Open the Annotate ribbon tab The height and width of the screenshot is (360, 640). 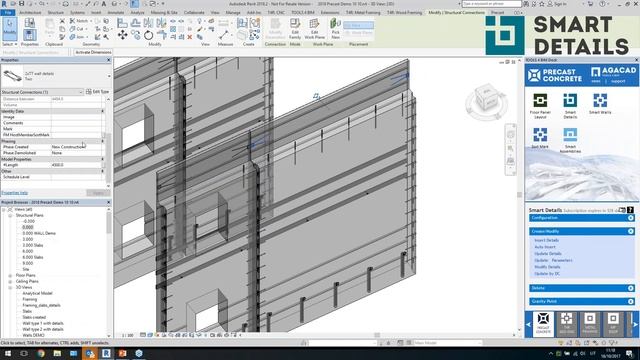[116, 13]
